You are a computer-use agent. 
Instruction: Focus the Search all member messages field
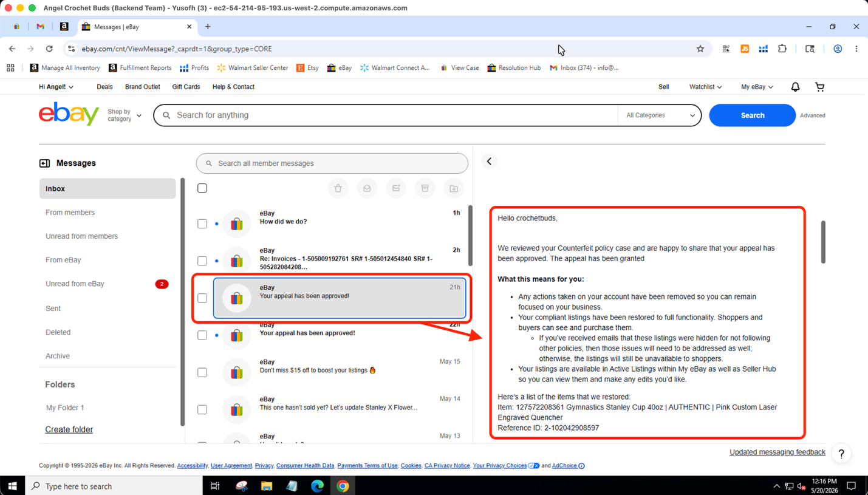tap(332, 163)
